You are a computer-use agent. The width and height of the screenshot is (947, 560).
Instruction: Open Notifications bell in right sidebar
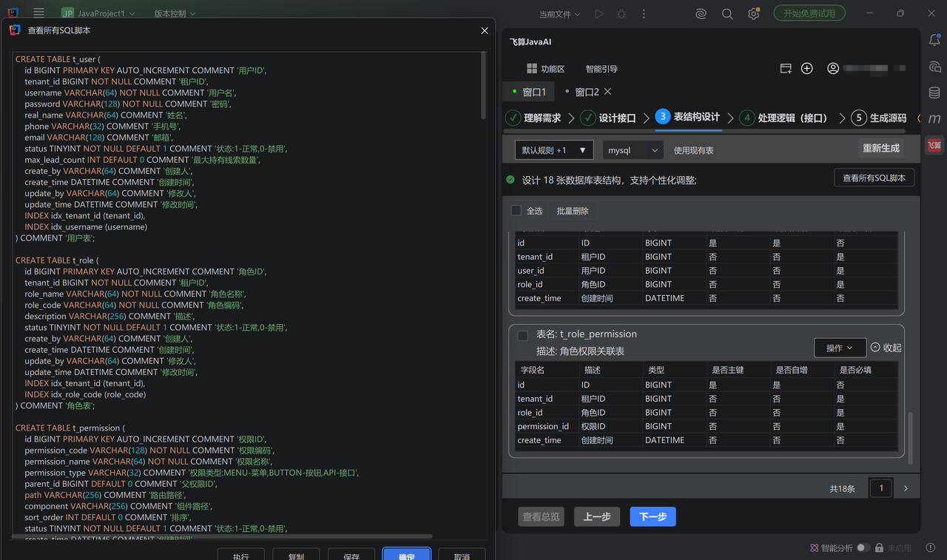[934, 41]
